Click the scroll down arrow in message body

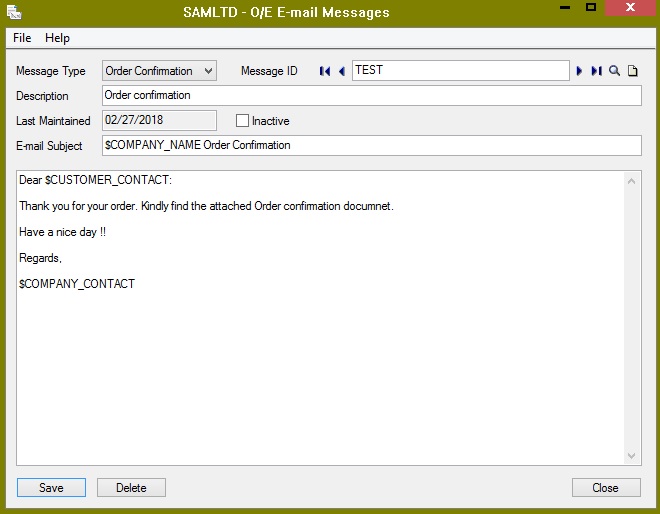click(631, 455)
